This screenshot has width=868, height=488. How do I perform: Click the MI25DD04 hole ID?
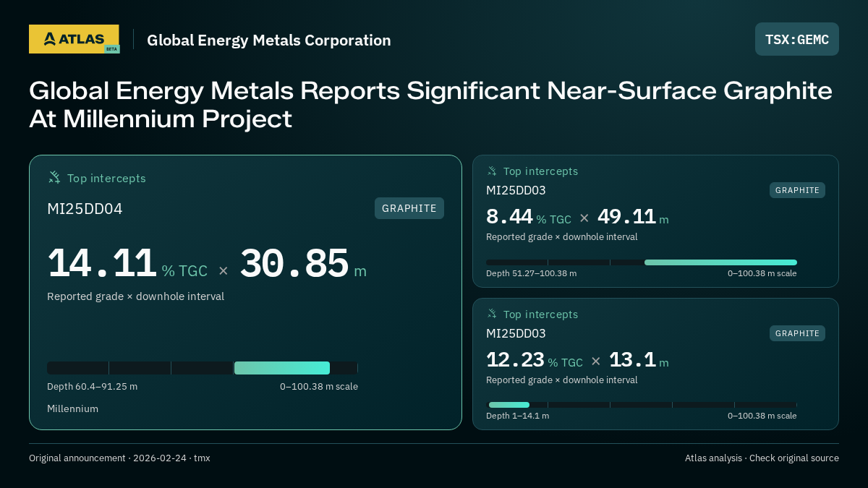pyautogui.click(x=85, y=209)
